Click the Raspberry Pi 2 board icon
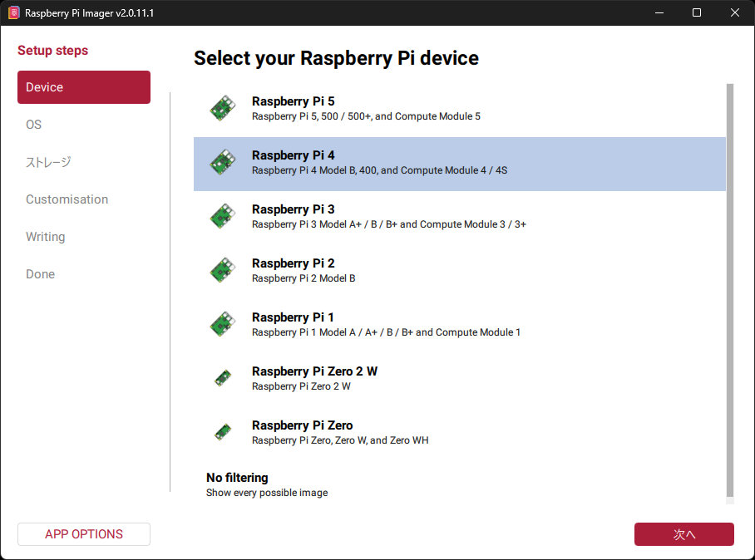This screenshot has width=755, height=560. click(x=223, y=270)
